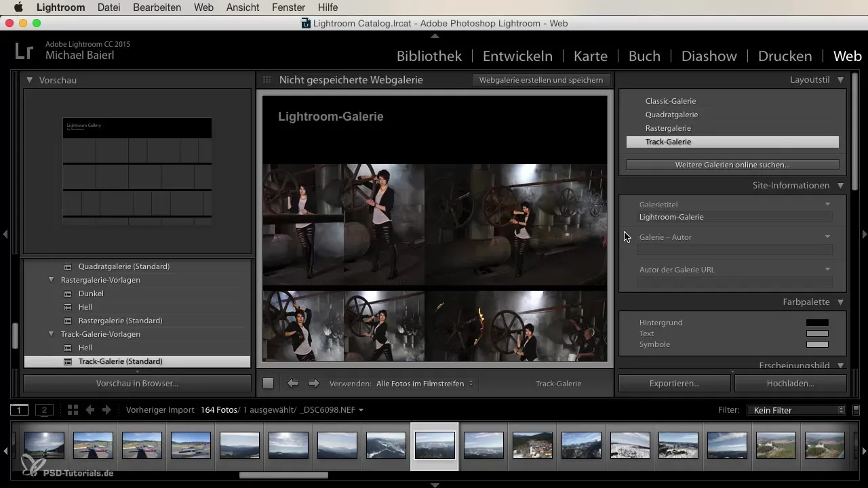Toggle the filter switch in filmstrip bar

click(856, 409)
